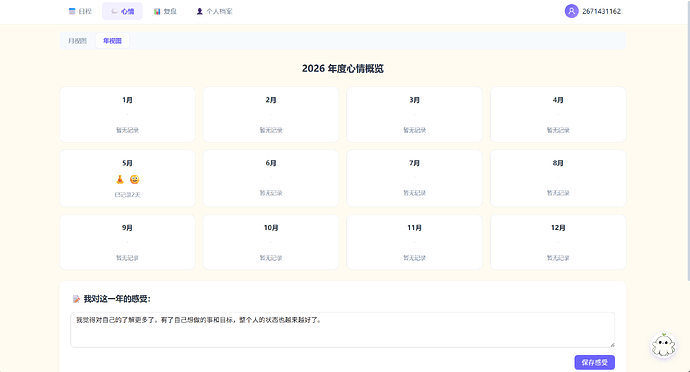Viewport: 690px width, 372px height.
Task: Click the textarea resize handle corner
Action: tap(612, 344)
